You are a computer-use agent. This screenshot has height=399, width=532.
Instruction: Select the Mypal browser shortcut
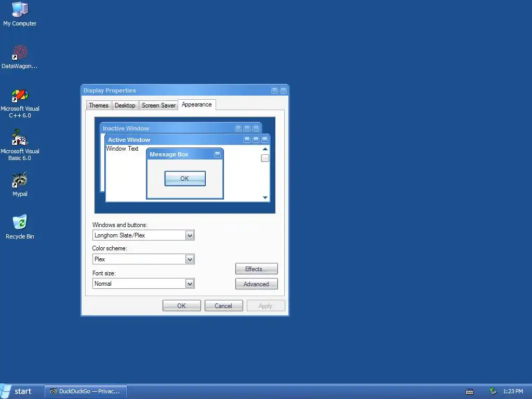click(20, 184)
